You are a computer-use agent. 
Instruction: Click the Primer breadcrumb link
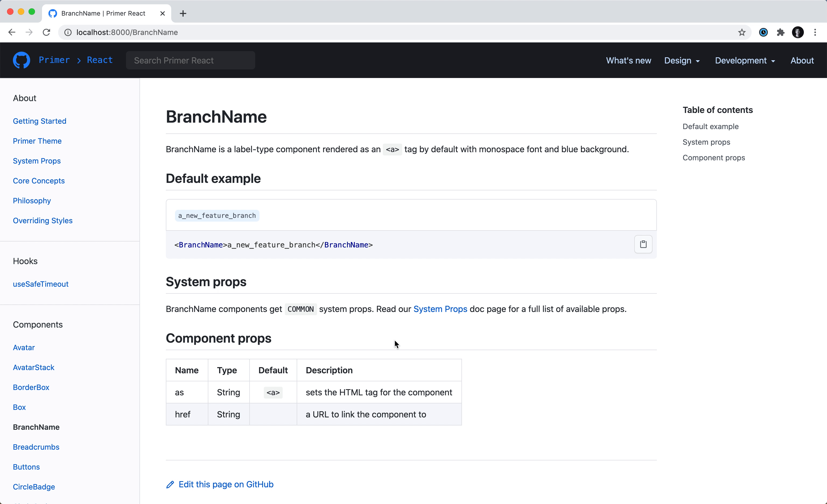pyautogui.click(x=54, y=60)
